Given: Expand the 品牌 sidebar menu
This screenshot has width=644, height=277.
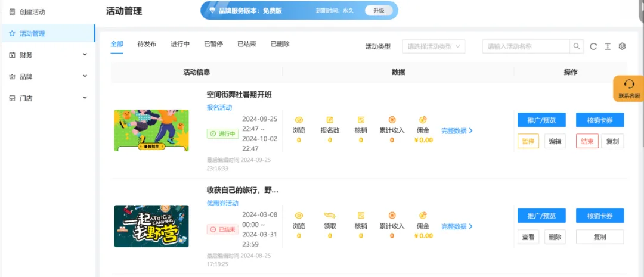Looking at the screenshot, I should tap(48, 76).
